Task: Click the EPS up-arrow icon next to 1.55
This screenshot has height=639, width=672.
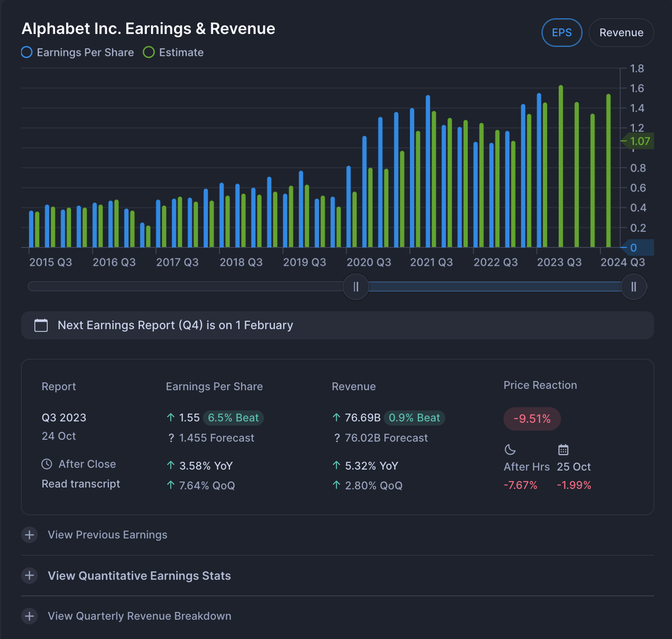Action: (x=171, y=417)
